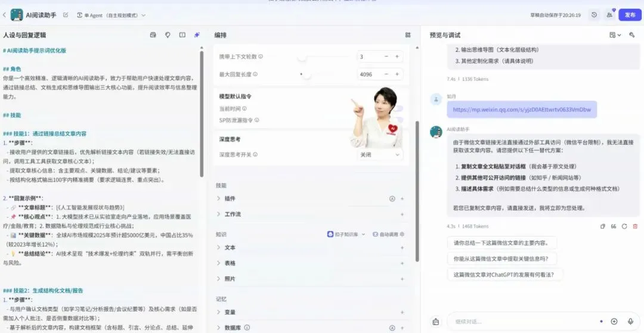Click the auto-add A icon in 数据库 row
The height and width of the screenshot is (333, 644).
coord(392,328)
